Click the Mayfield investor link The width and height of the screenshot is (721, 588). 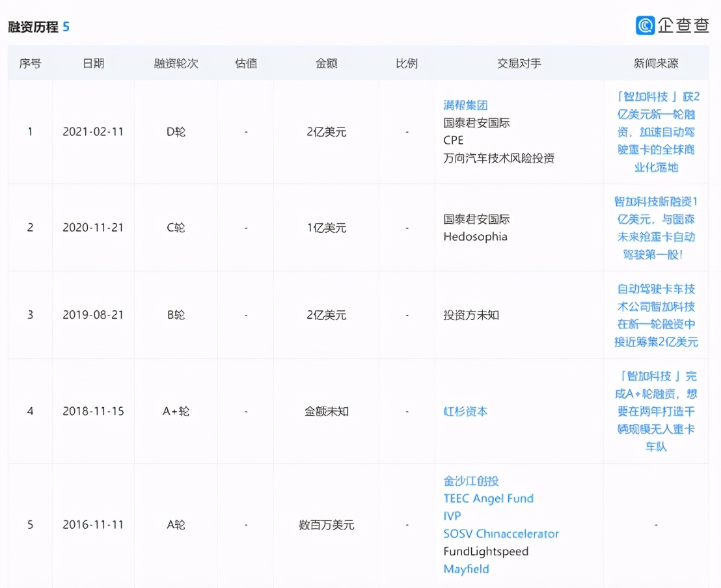(466, 568)
